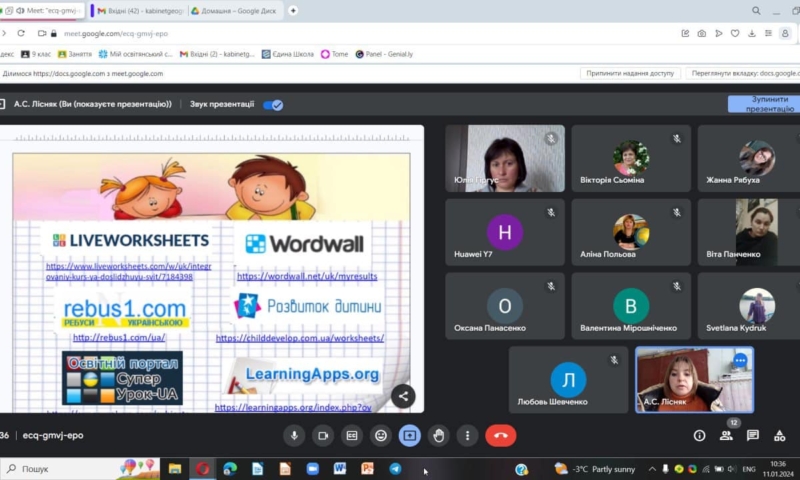
Task: Select Любов Шевченко participant tile
Action: click(568, 380)
